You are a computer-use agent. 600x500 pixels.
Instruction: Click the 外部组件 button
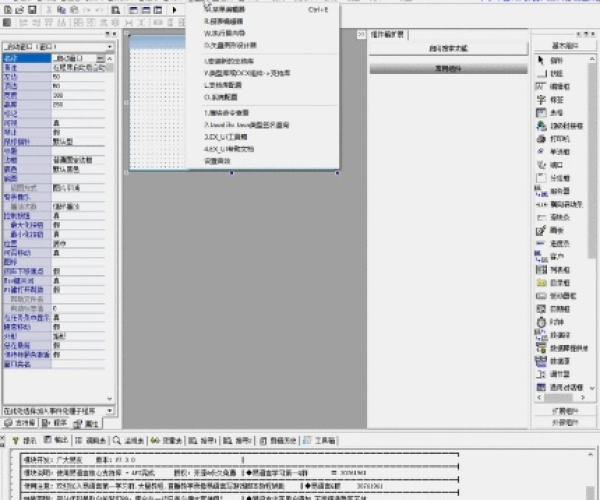click(565, 422)
